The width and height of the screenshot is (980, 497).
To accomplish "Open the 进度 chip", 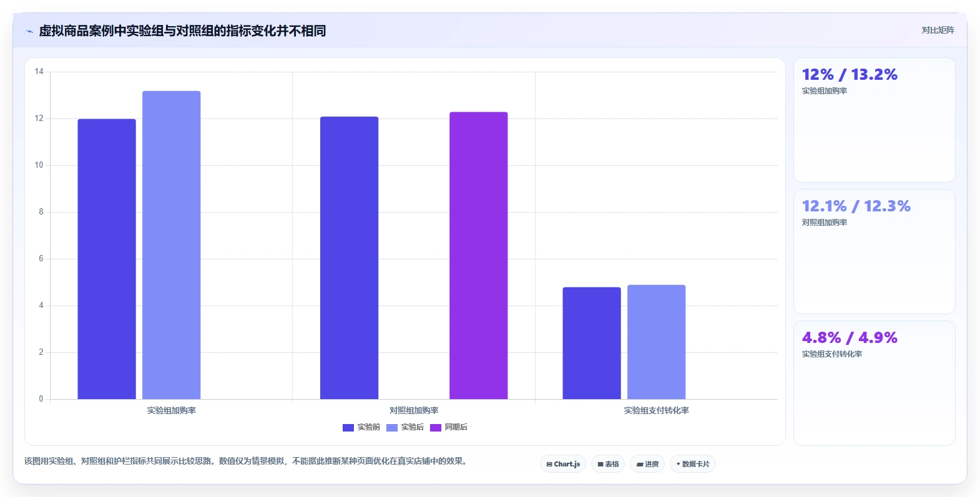I will 647,464.
